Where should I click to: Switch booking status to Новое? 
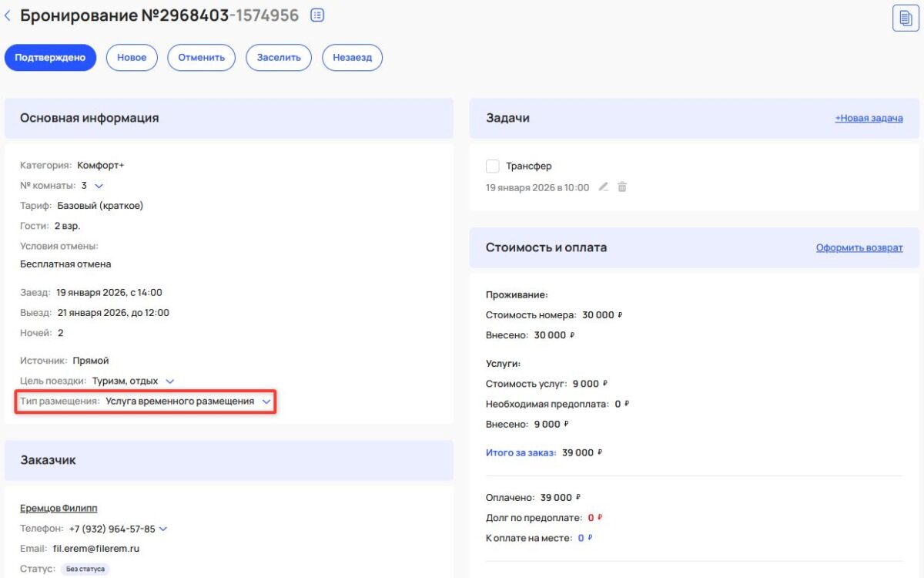[x=132, y=57]
